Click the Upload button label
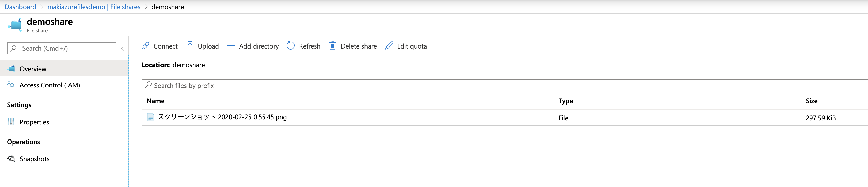The height and width of the screenshot is (187, 868). [208, 46]
